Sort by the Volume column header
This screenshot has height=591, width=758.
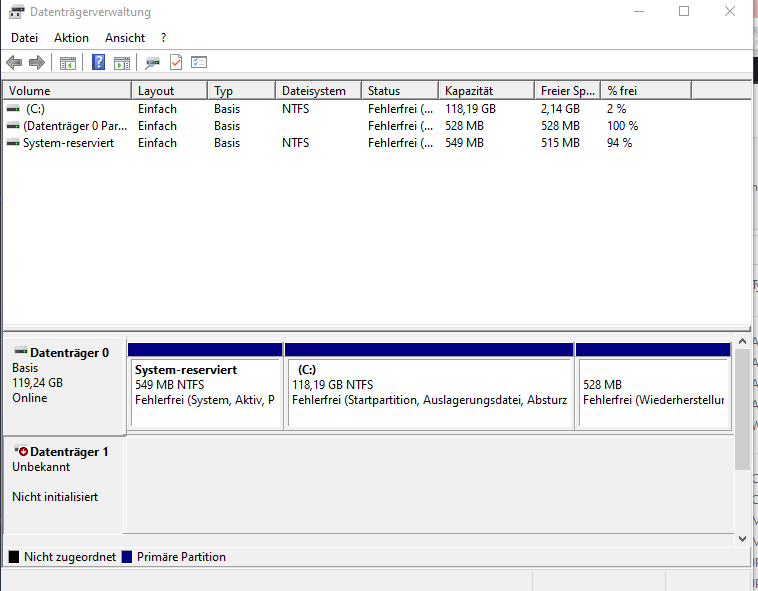click(x=67, y=91)
